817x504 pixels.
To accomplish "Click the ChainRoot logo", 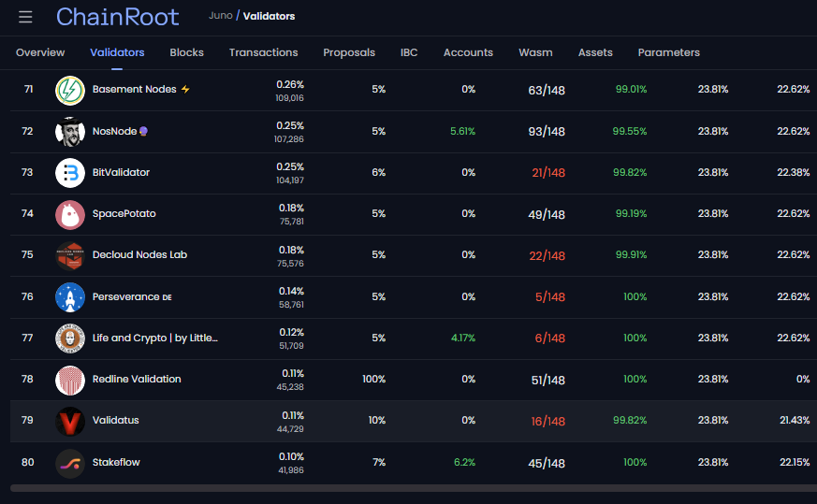I will coord(117,17).
